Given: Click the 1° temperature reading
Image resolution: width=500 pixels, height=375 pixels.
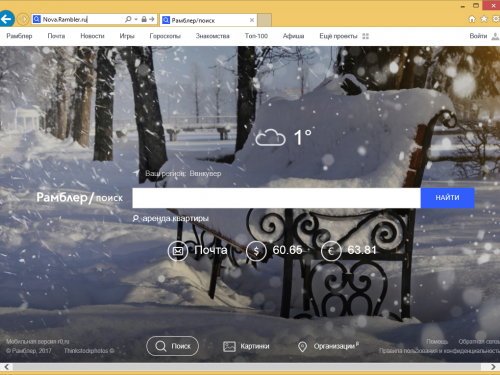Looking at the screenshot, I should click(x=303, y=137).
